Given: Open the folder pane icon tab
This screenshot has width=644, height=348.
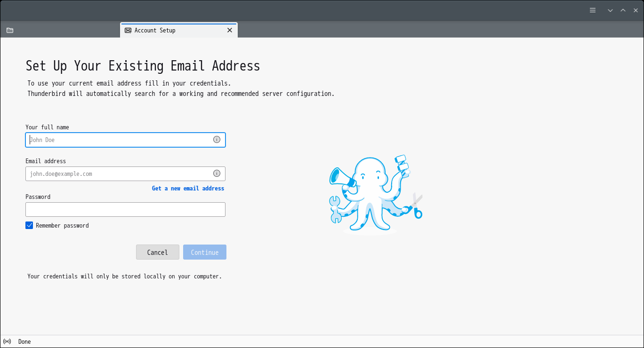Looking at the screenshot, I should coord(10,31).
